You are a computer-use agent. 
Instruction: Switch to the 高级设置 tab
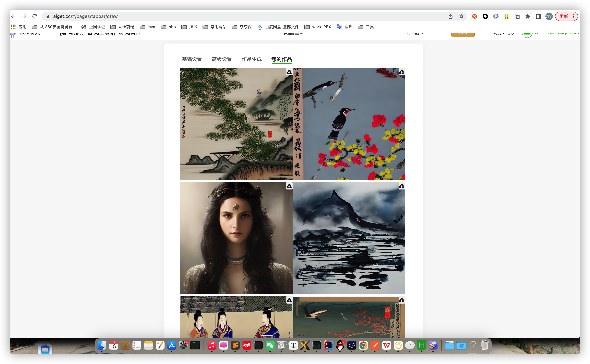click(221, 59)
